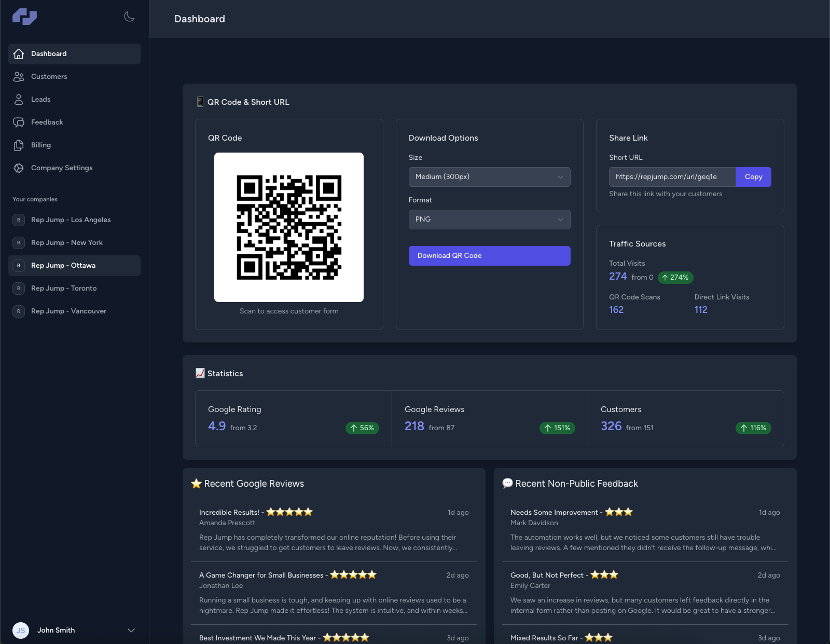Copy the short URL link
This screenshot has width=830, height=644.
click(753, 176)
